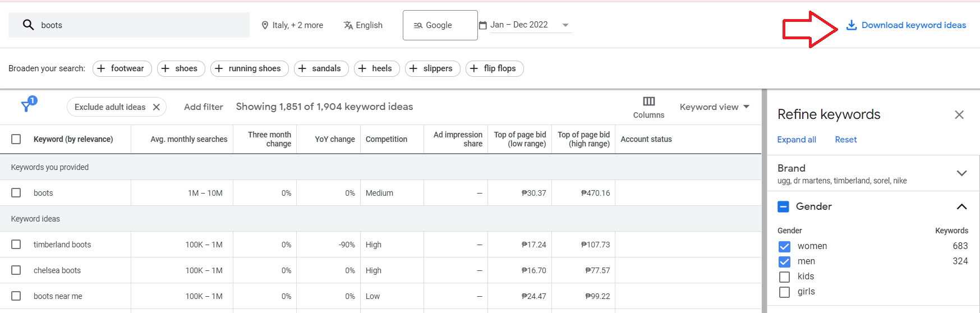The height and width of the screenshot is (313, 980).
Task: Click the boots near me keyword text
Action: tap(58, 296)
